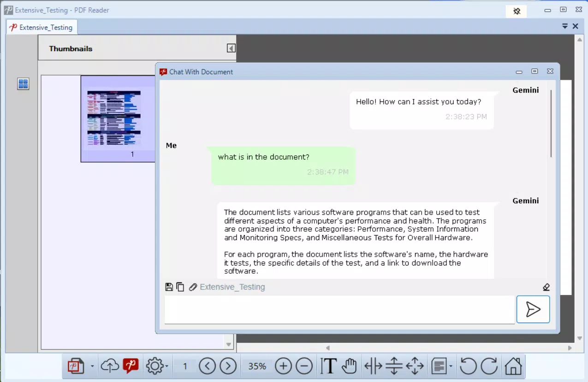The image size is (588, 382).
Task: Click the 35% zoom level field
Action: click(x=257, y=366)
